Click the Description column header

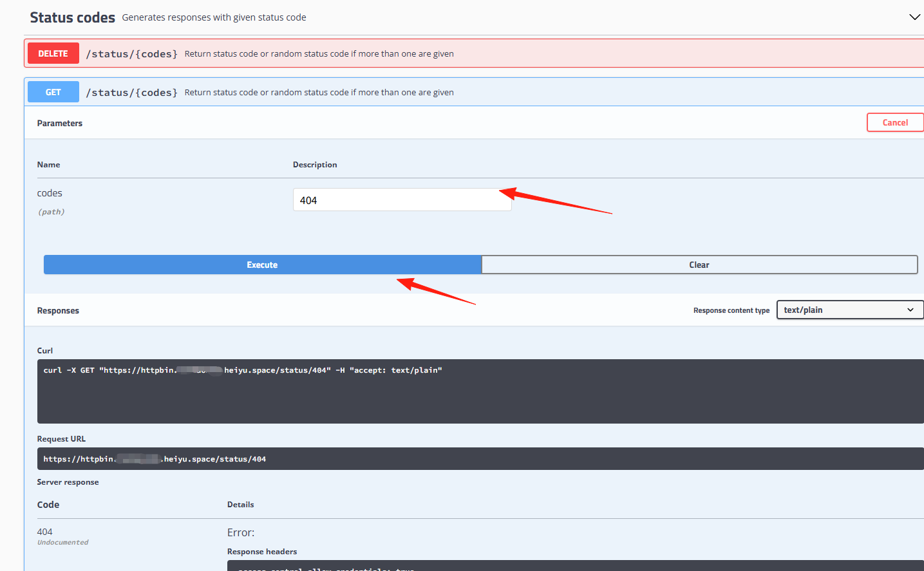pyautogui.click(x=315, y=165)
